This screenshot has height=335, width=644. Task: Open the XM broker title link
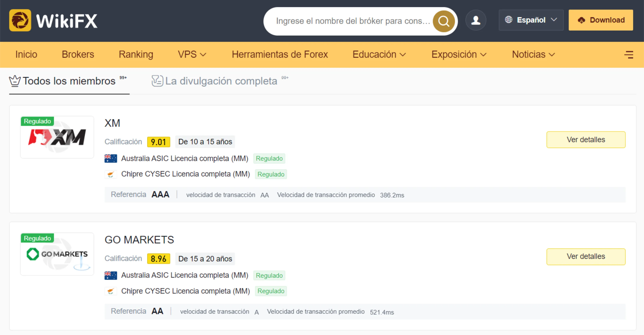pyautogui.click(x=112, y=123)
